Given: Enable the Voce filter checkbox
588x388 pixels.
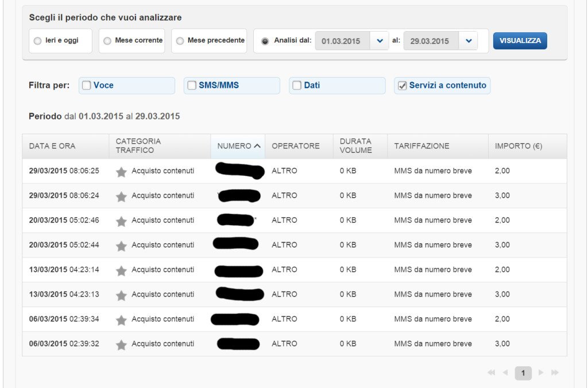Looking at the screenshot, I should pyautogui.click(x=87, y=86).
